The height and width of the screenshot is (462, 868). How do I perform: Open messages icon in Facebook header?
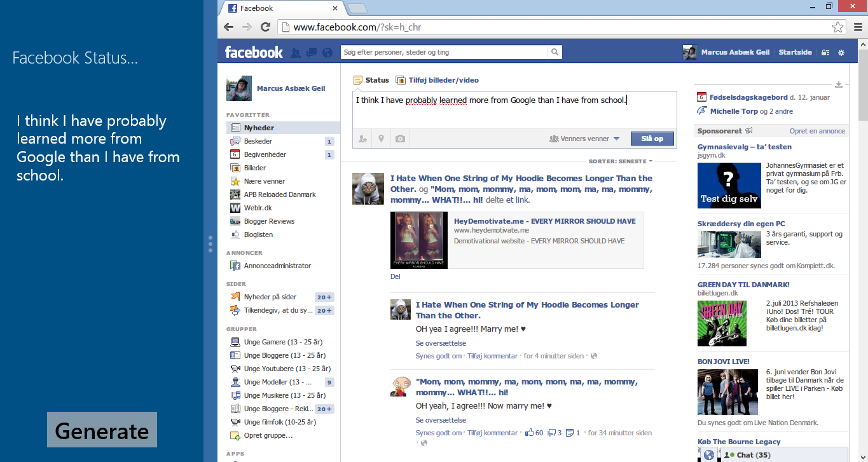coord(312,53)
